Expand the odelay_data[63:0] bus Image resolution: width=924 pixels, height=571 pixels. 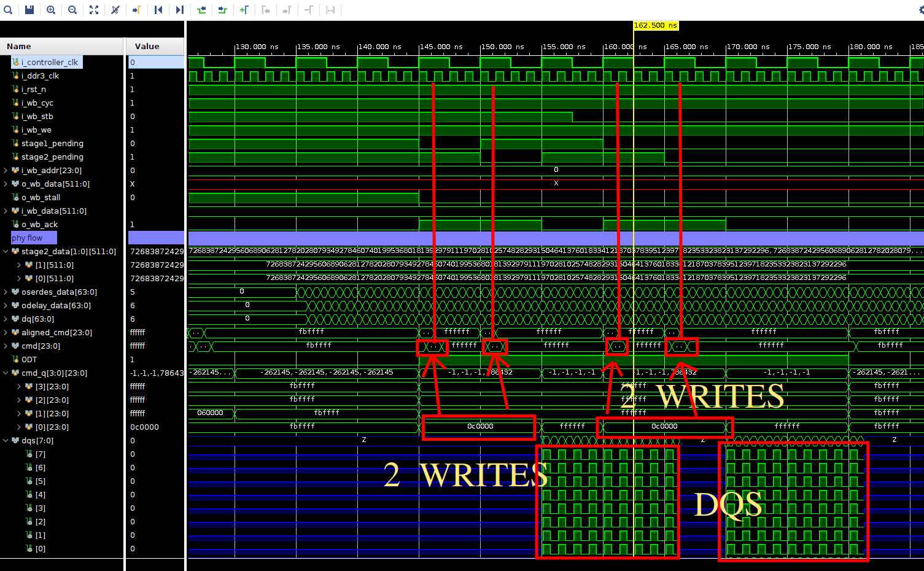6,306
